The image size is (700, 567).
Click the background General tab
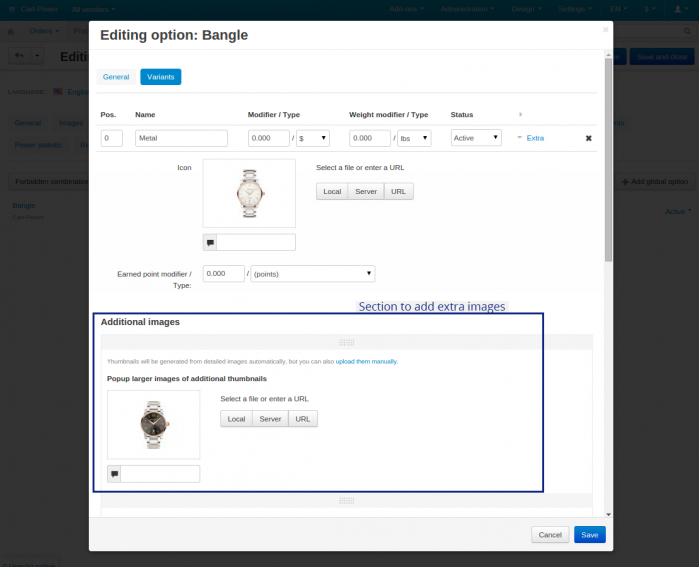click(x=28, y=123)
